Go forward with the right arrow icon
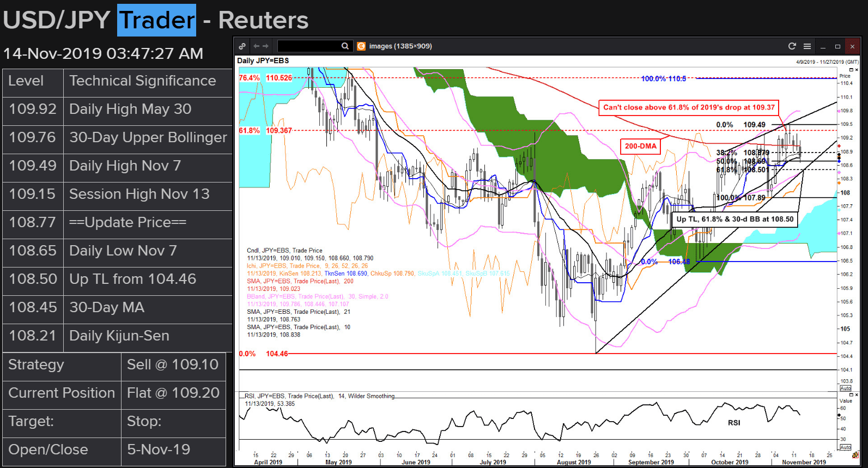868x468 pixels. click(x=265, y=46)
